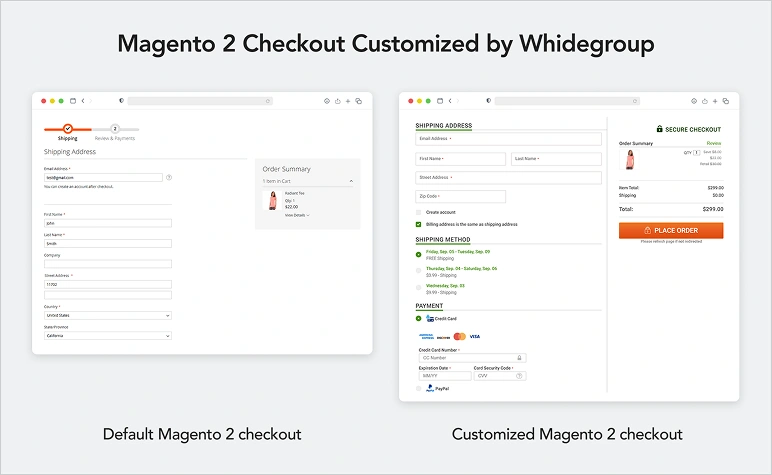
Task: Click the Mastercard logo icon
Action: click(459, 337)
